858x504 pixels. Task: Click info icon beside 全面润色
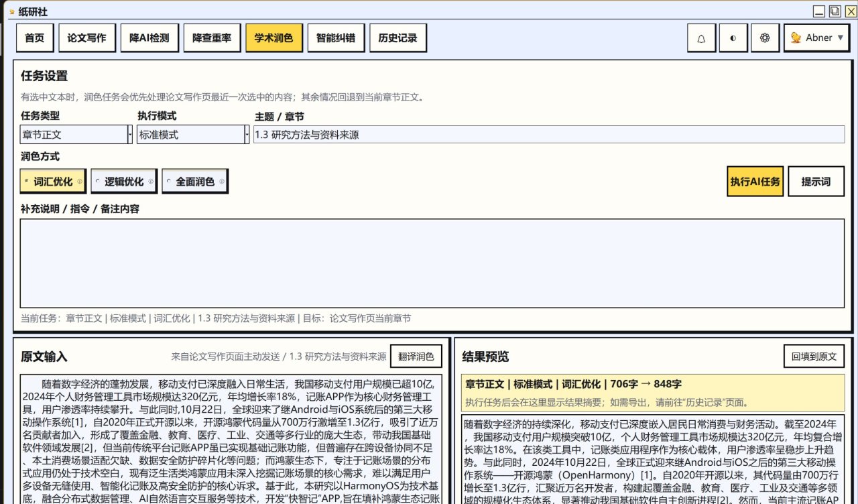point(222,182)
